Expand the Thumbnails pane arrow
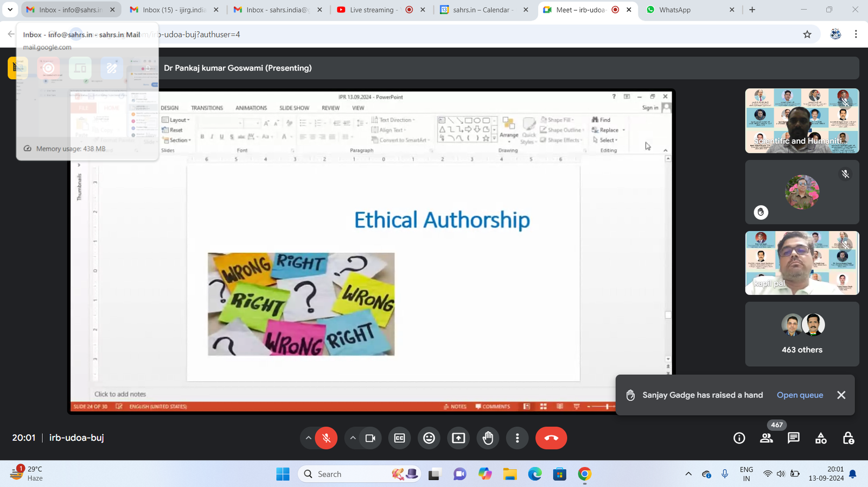Screen dimensions: 868x487 click(x=79, y=165)
